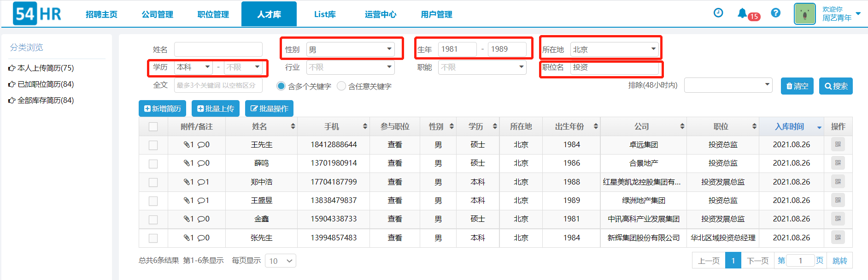Viewport: 868px width, 280px height.
Task: Open action menu for 薛鸣 row
Action: 838,163
